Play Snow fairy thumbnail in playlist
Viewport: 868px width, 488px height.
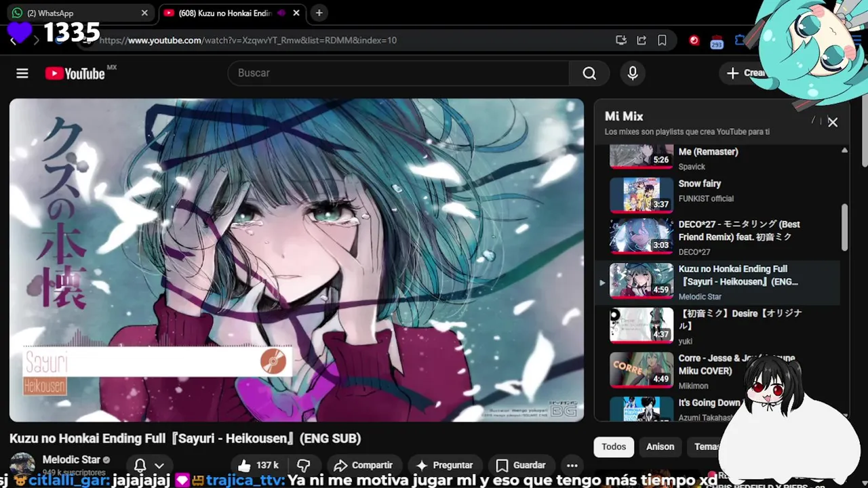pos(641,195)
